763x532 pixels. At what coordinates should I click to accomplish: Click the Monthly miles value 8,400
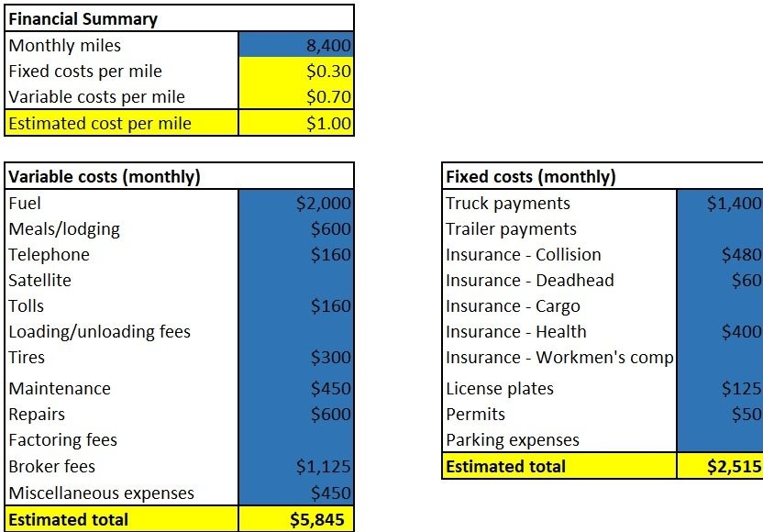point(295,45)
